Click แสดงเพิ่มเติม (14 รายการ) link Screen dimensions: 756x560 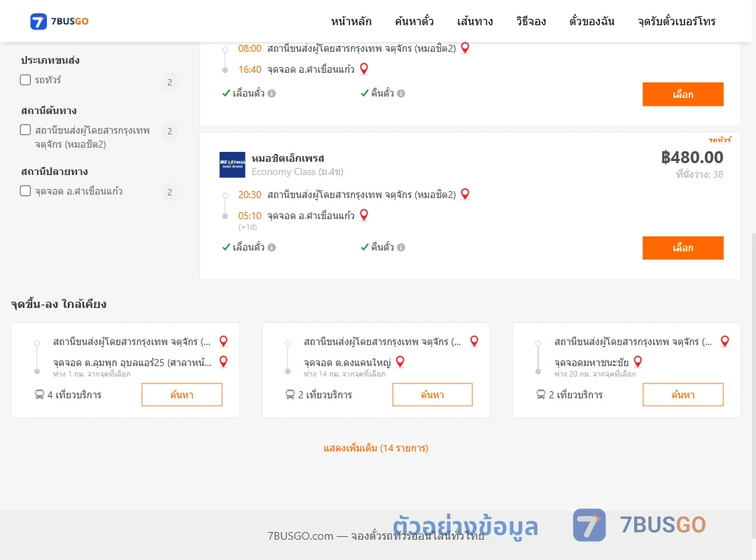pyautogui.click(x=376, y=448)
